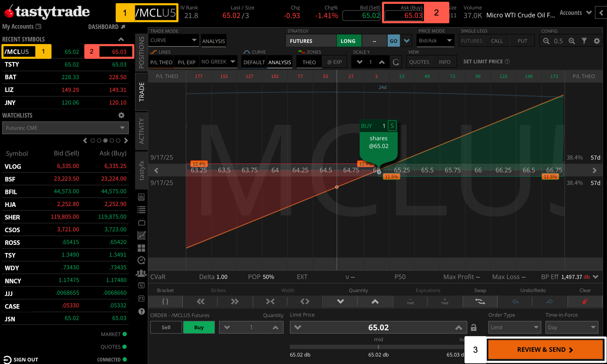Open the Bid/Ask price mode dropdown
The height and width of the screenshot is (364, 607).
click(435, 41)
